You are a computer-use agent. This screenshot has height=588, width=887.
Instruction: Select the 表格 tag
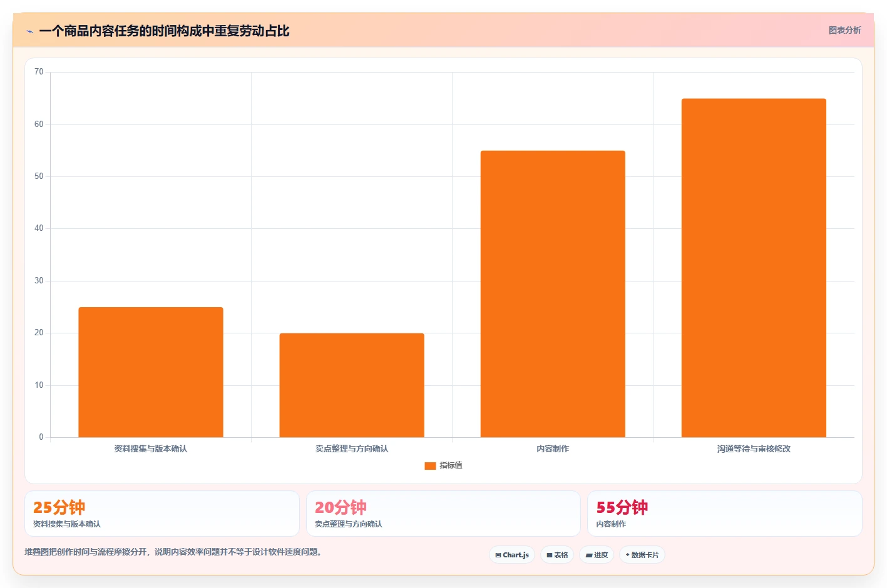coord(557,555)
